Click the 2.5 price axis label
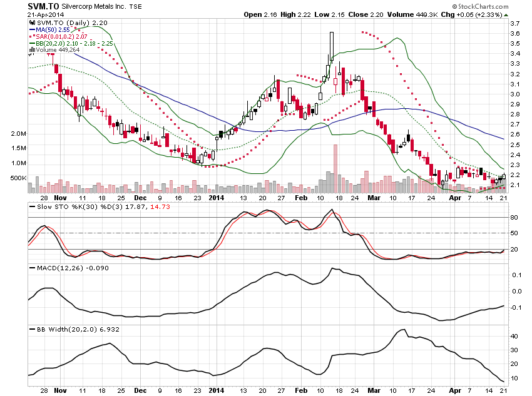Viewport: 532px width, 396px height. (514, 145)
